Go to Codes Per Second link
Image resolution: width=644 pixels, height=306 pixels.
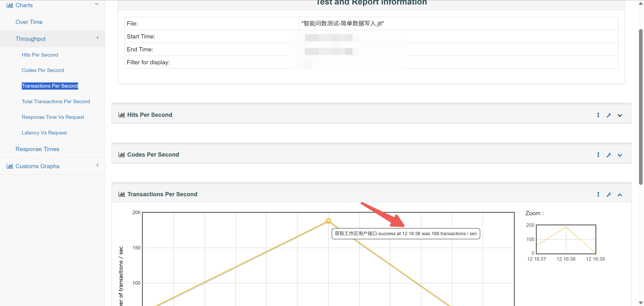click(x=43, y=70)
